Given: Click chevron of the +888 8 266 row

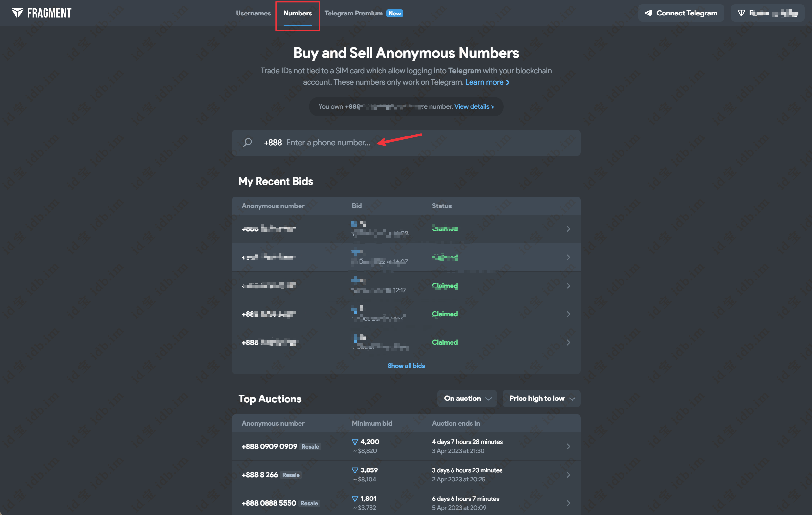Looking at the screenshot, I should 568,475.
